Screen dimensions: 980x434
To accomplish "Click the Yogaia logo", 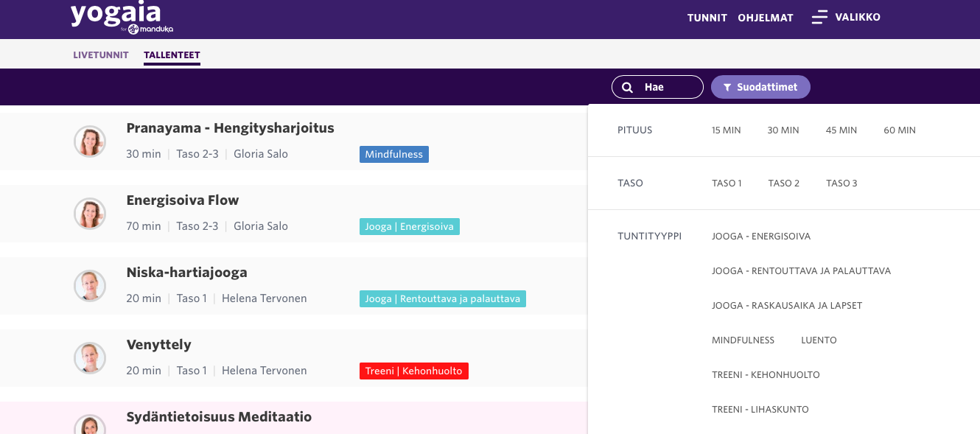I will [122, 19].
